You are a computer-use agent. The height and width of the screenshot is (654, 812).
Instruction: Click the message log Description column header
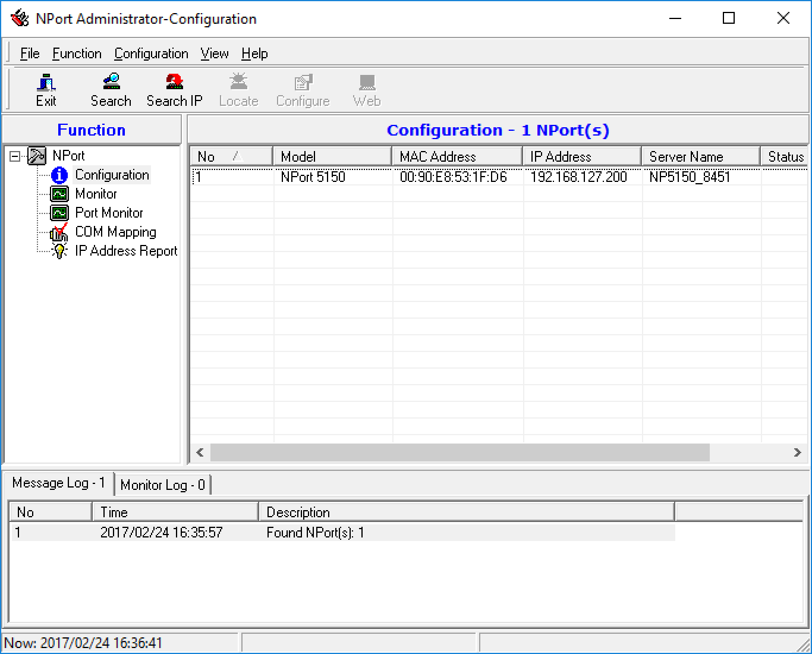pos(467,512)
